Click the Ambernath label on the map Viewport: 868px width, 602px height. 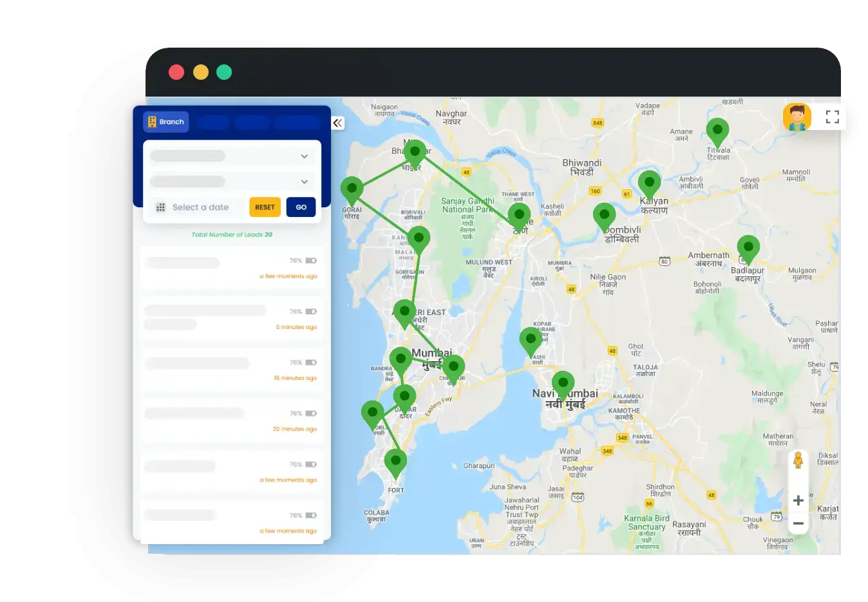[x=708, y=259]
